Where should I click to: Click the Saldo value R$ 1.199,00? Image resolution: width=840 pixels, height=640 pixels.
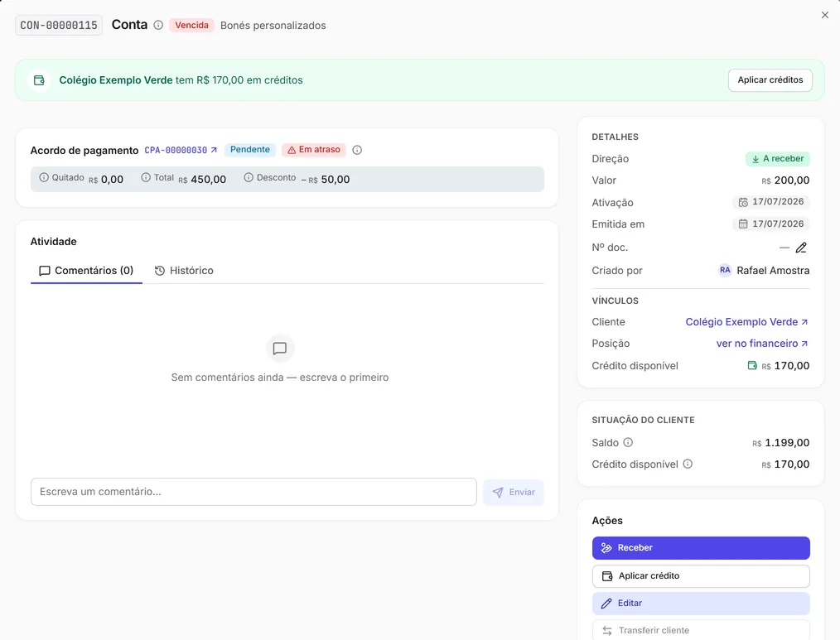click(780, 443)
